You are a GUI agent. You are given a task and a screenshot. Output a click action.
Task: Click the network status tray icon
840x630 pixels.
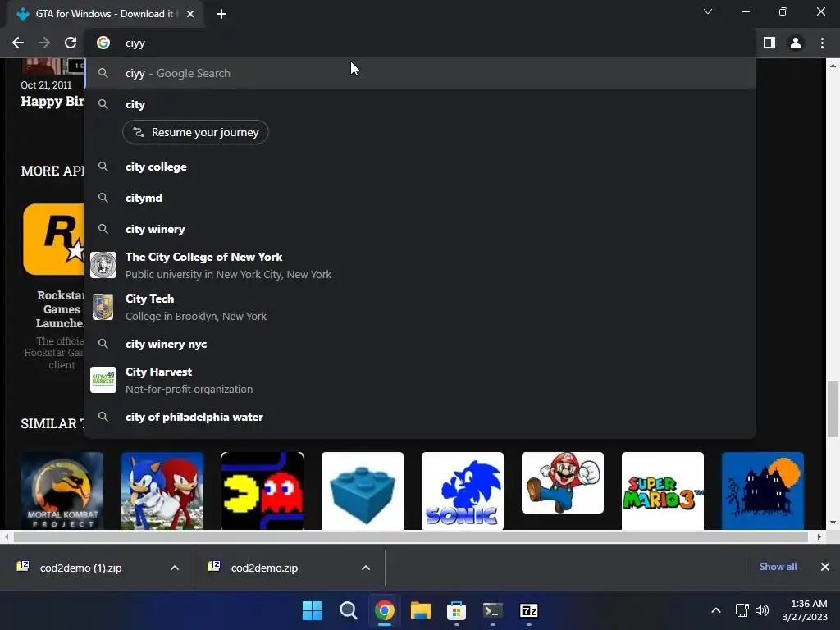click(742, 610)
